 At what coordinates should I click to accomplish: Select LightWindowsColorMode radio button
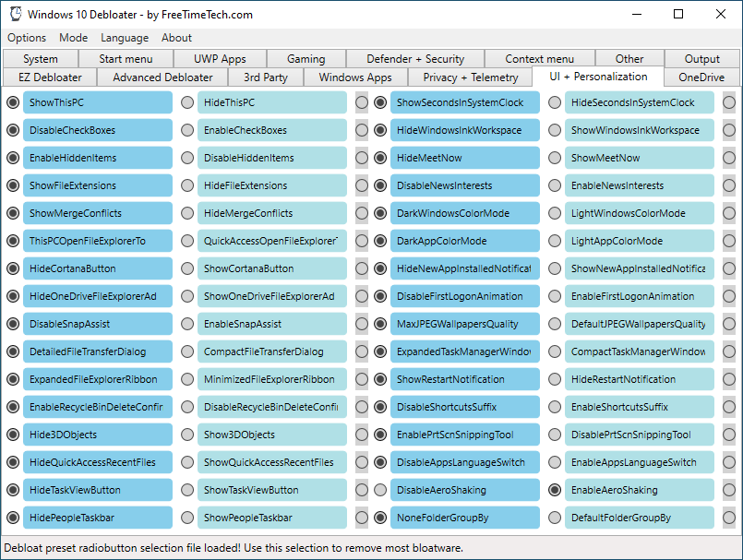point(555,213)
